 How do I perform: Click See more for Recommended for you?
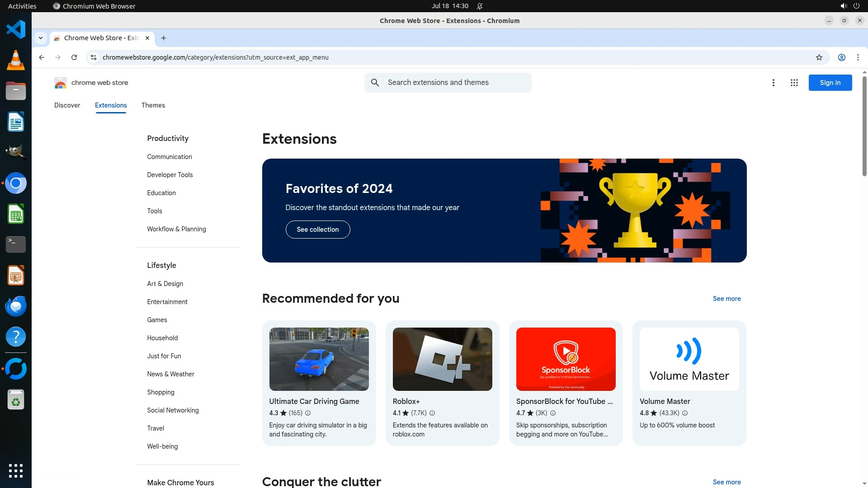click(726, 299)
